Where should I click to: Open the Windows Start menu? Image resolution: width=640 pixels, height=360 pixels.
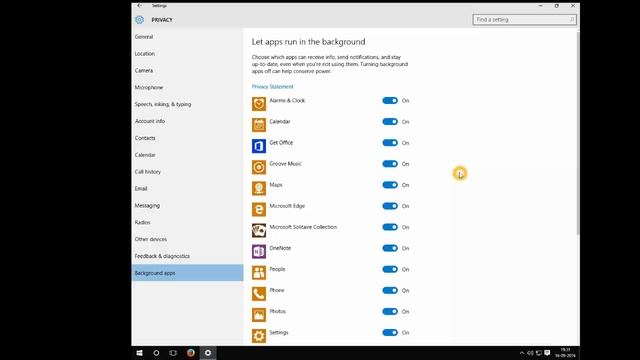139,353
